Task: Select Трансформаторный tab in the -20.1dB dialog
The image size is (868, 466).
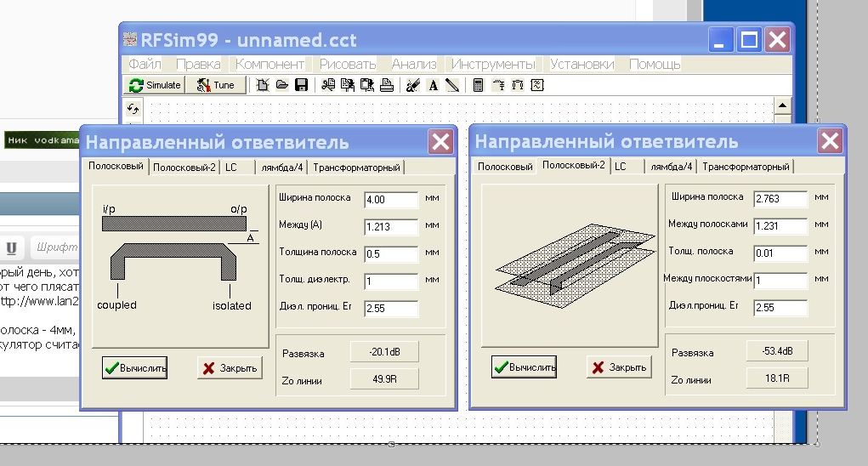Action: pos(356,168)
